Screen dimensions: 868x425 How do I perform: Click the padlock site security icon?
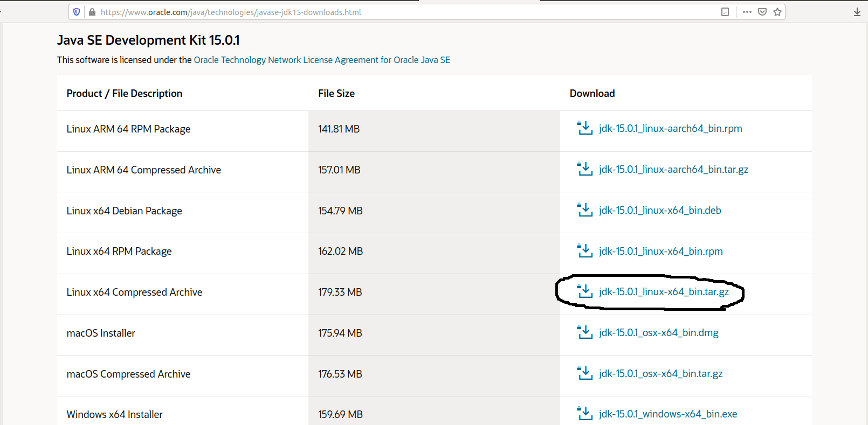92,12
